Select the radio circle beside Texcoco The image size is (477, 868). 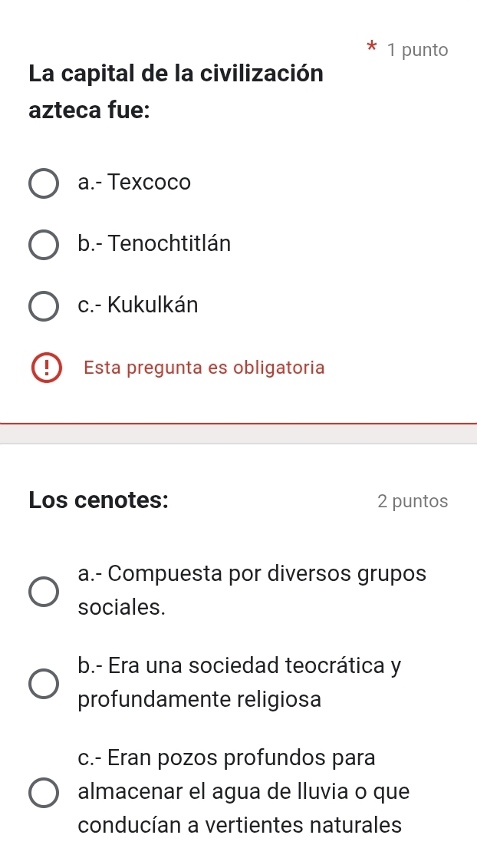(43, 184)
